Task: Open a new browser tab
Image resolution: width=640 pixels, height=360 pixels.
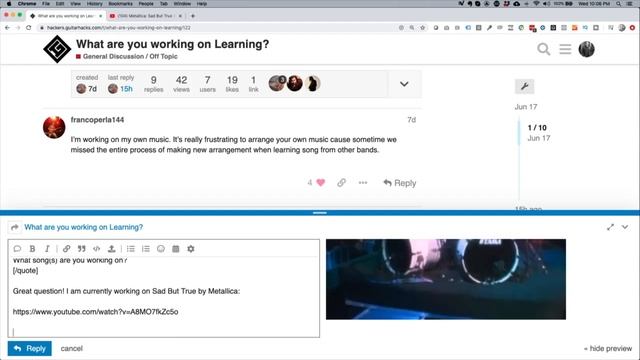Action: [193, 16]
